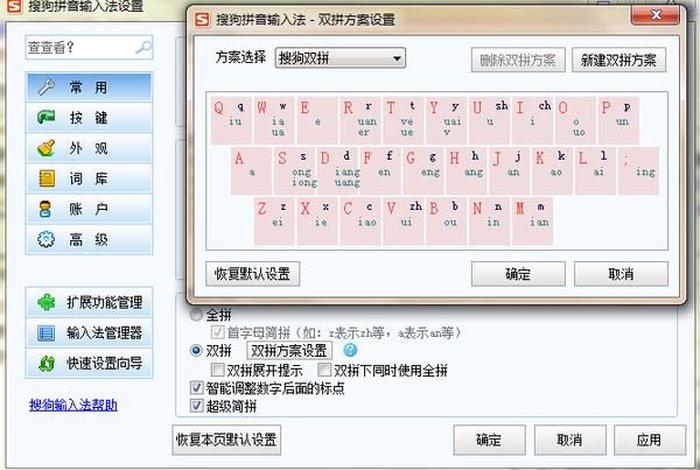The height and width of the screenshot is (470, 700).
Task: Click the Y key mapped to uai v
Action: pyautogui.click(x=446, y=120)
